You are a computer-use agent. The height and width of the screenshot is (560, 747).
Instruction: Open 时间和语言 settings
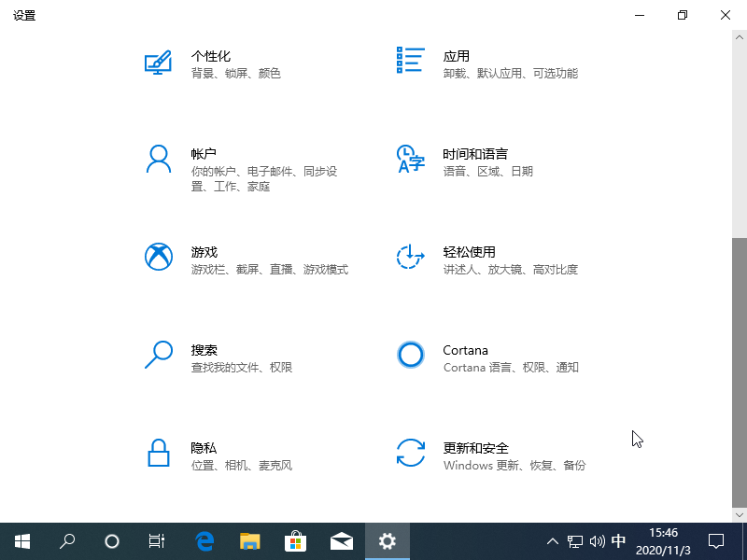476,161
